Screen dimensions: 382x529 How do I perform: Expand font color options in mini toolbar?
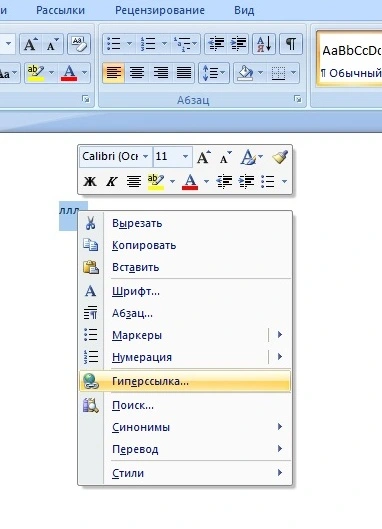206,182
